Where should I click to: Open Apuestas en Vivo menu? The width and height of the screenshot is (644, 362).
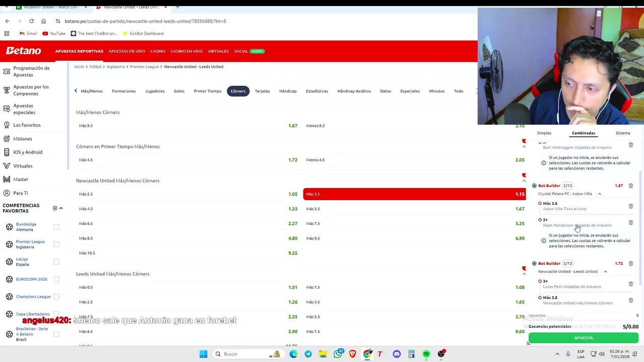pyautogui.click(x=127, y=51)
